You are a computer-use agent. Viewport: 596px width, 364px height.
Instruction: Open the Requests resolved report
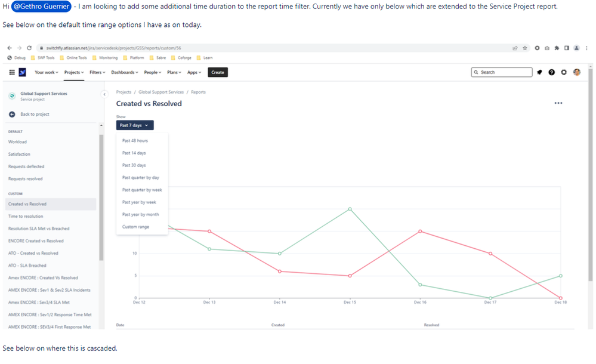pyautogui.click(x=26, y=179)
